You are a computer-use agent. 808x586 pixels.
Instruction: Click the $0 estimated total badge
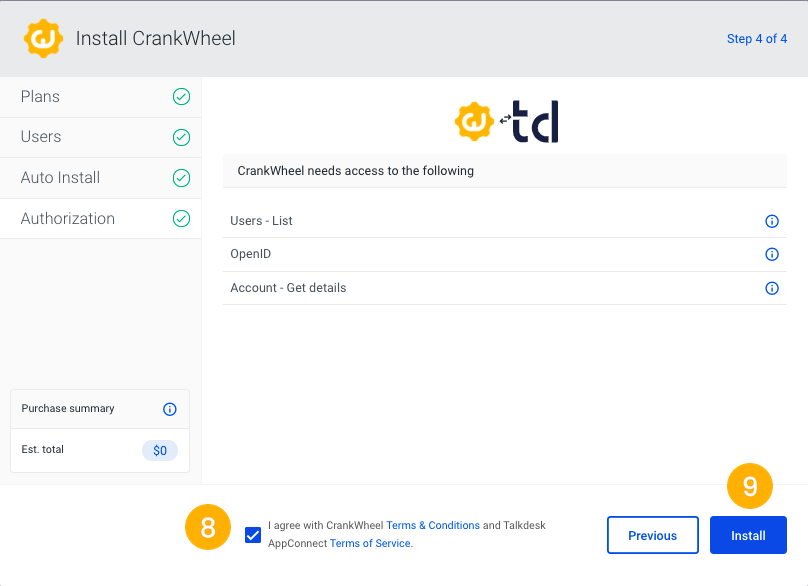click(160, 450)
